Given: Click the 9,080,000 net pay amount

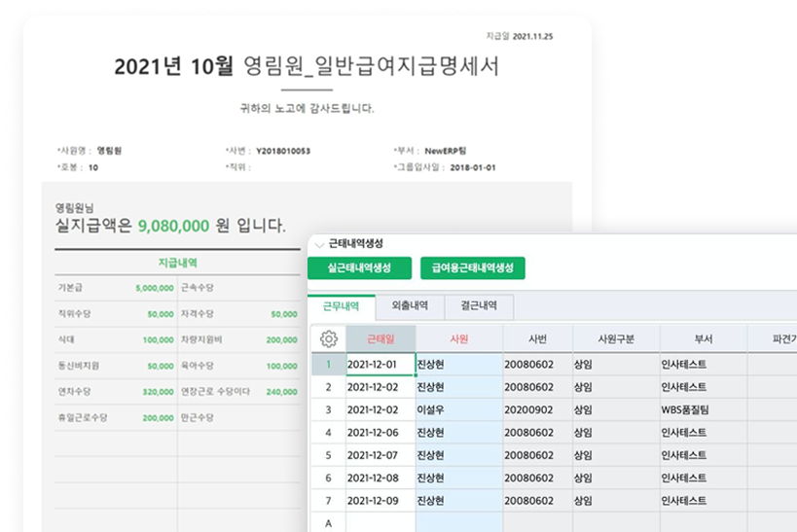Looking at the screenshot, I should pyautogui.click(x=174, y=226).
